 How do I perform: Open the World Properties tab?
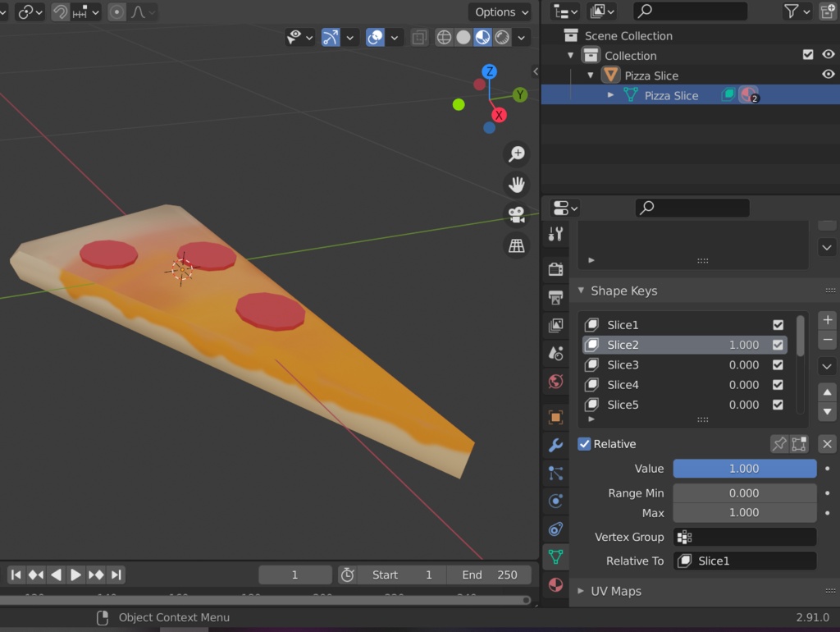556,381
